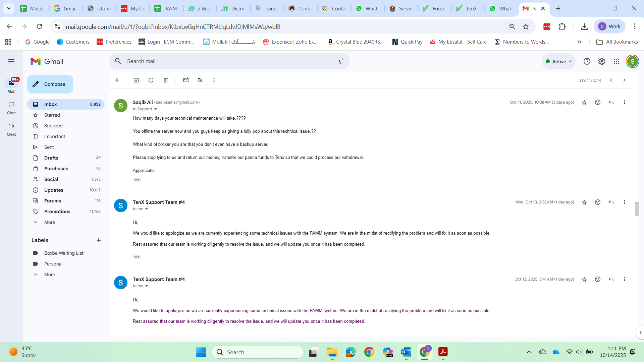Viewport: 644px width, 362px height.
Task: Click the Archive icon in email toolbar
Action: (x=136, y=80)
